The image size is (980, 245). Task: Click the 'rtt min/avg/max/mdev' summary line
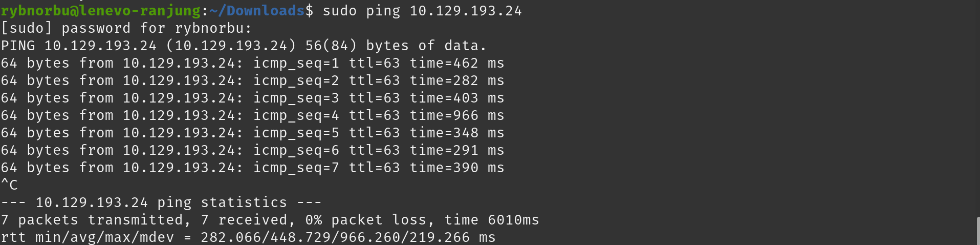248,237
